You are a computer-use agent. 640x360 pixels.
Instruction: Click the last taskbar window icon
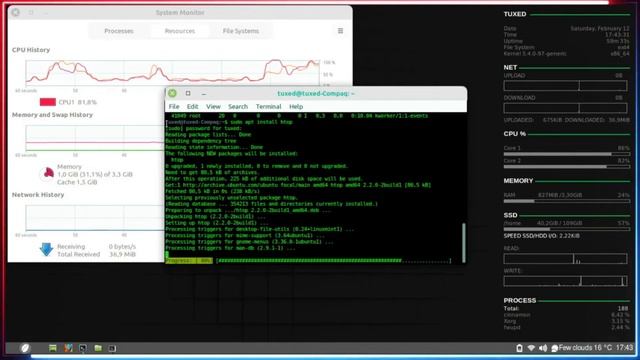coord(112,348)
